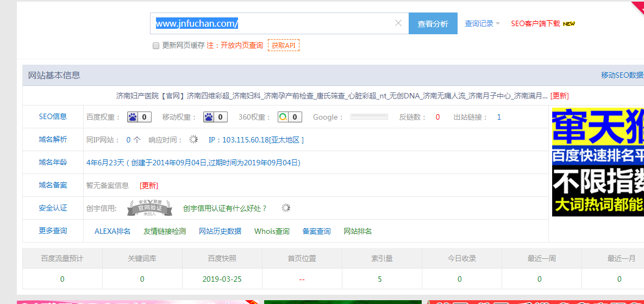
Task: Open the 友情链接检测 tool
Action: tap(165, 231)
